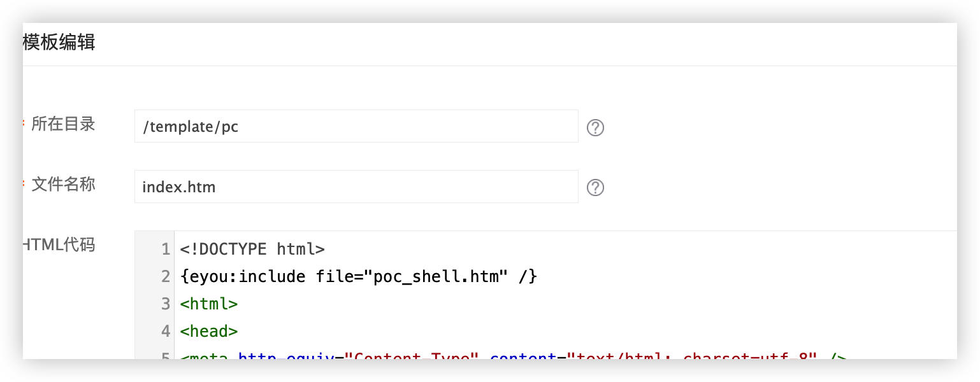Select line number 1 in the gutter
Screen dimensions: 980x382
pos(165,249)
